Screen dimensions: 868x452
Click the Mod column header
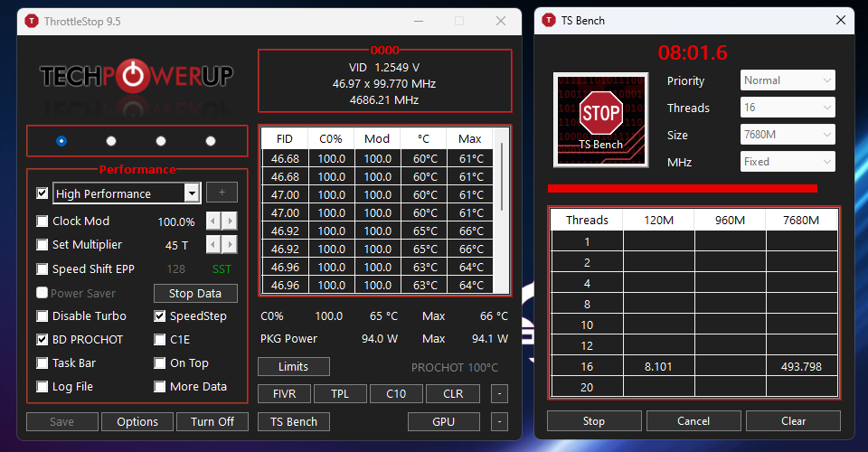[x=377, y=139]
